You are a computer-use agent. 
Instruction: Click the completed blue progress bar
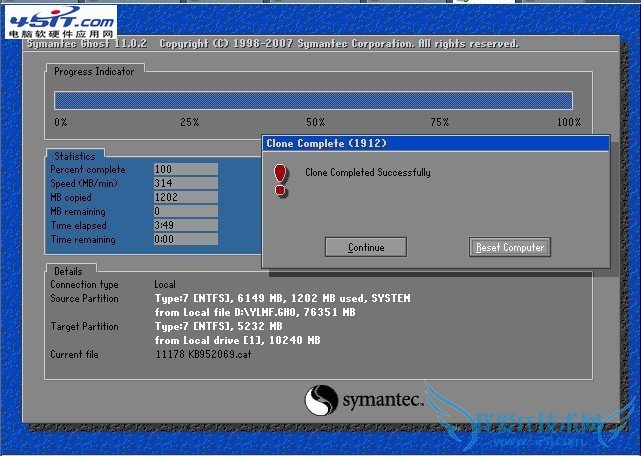click(x=313, y=100)
